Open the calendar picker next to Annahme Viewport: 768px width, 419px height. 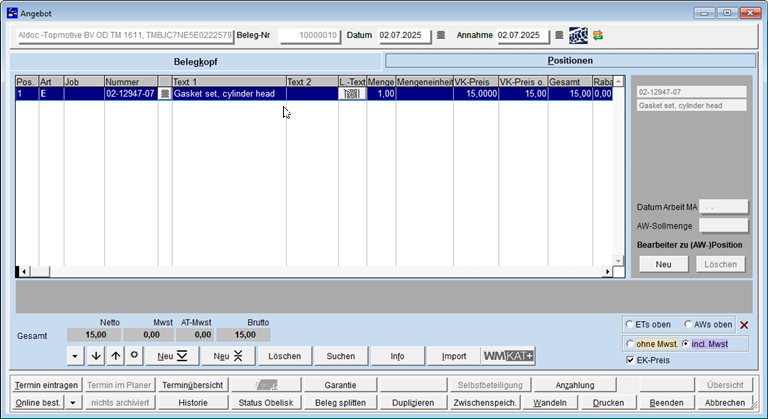(559, 35)
